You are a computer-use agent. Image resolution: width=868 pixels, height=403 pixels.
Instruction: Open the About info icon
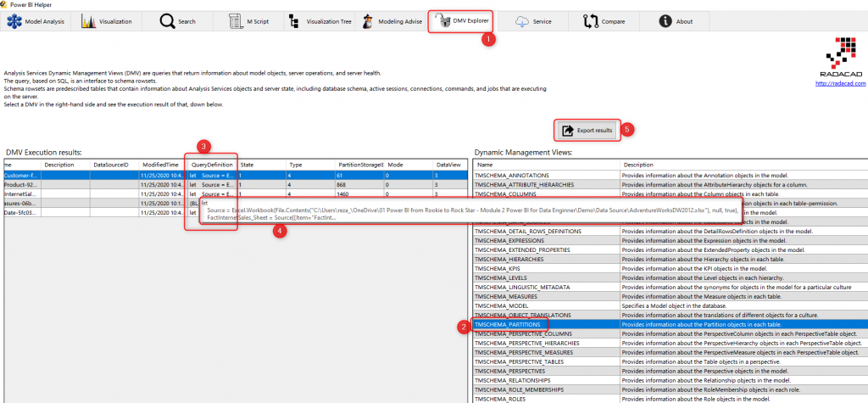point(666,21)
